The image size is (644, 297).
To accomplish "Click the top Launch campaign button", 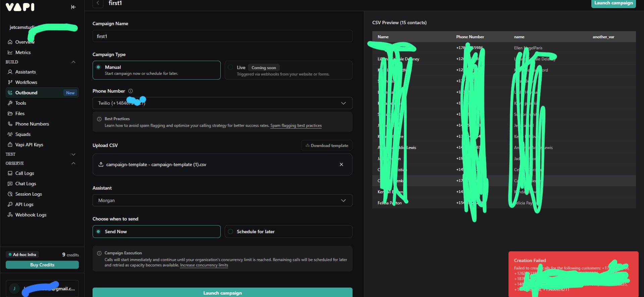I will tap(613, 3).
